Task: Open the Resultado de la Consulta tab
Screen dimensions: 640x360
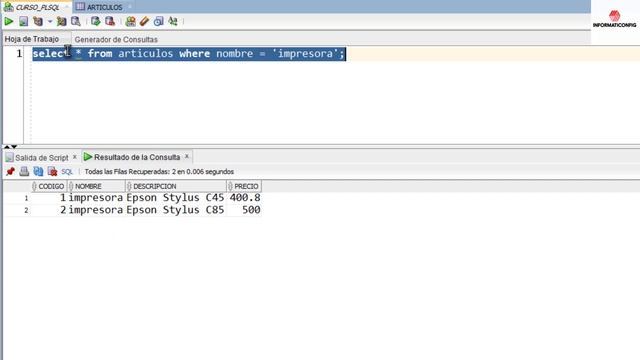Action: pyautogui.click(x=137, y=157)
